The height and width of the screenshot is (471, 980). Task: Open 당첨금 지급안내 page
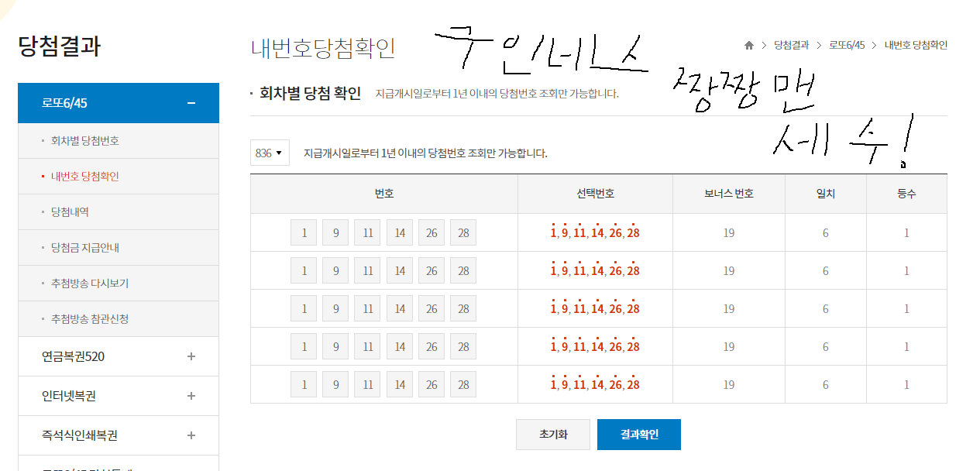(x=84, y=248)
